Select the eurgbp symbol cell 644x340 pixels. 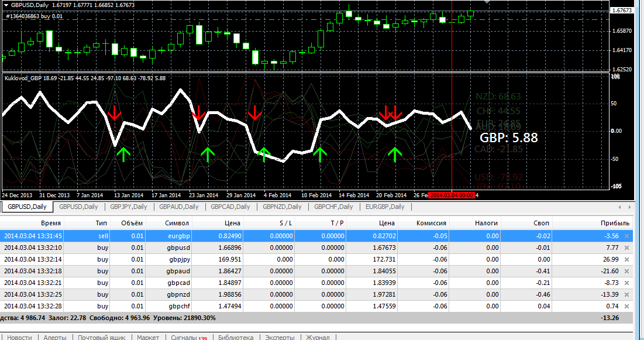coord(179,236)
